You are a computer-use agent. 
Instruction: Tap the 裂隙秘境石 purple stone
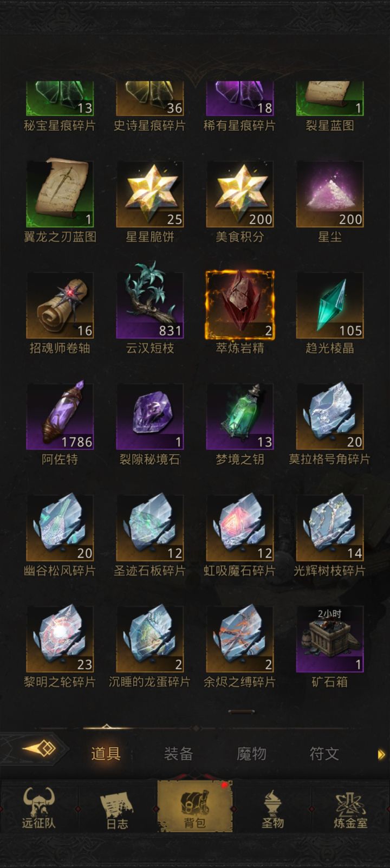[150, 417]
